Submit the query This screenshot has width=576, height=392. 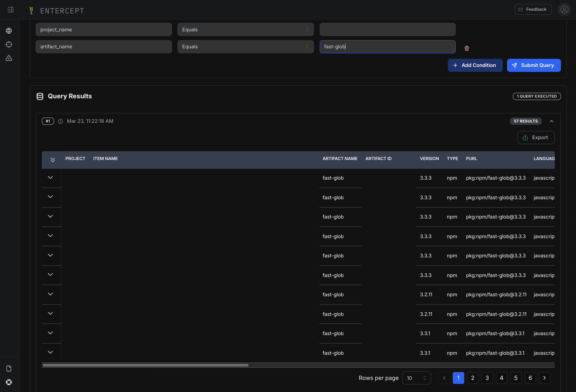534,65
